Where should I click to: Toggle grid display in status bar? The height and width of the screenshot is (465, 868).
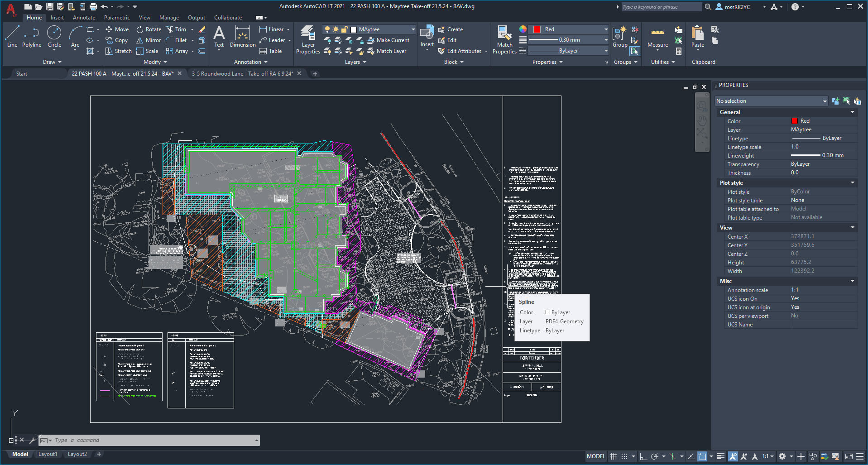tap(613, 456)
